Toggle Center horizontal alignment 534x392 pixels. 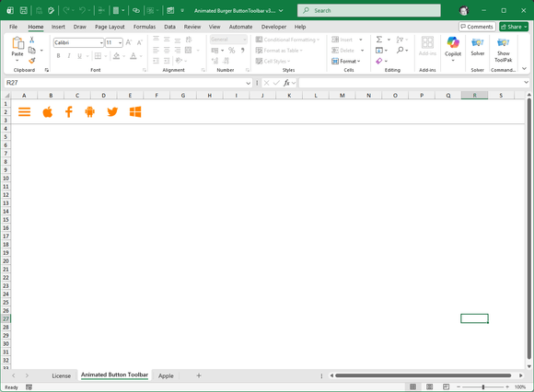coord(167,51)
